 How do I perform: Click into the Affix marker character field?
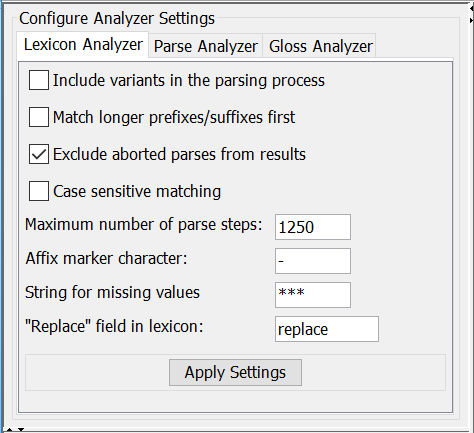coord(313,261)
